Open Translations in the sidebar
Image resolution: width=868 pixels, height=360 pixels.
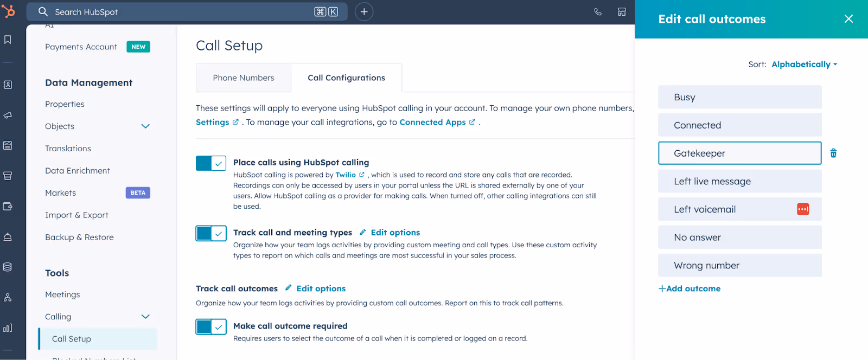point(68,149)
